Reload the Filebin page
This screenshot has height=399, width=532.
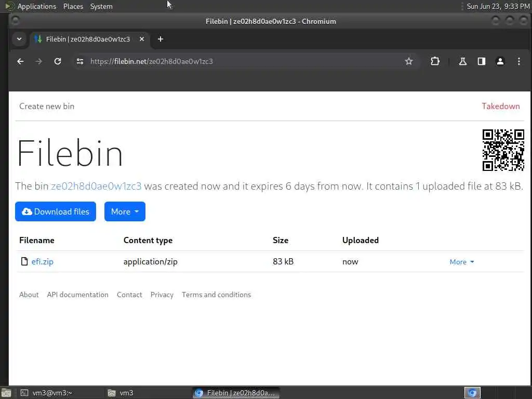click(58, 61)
